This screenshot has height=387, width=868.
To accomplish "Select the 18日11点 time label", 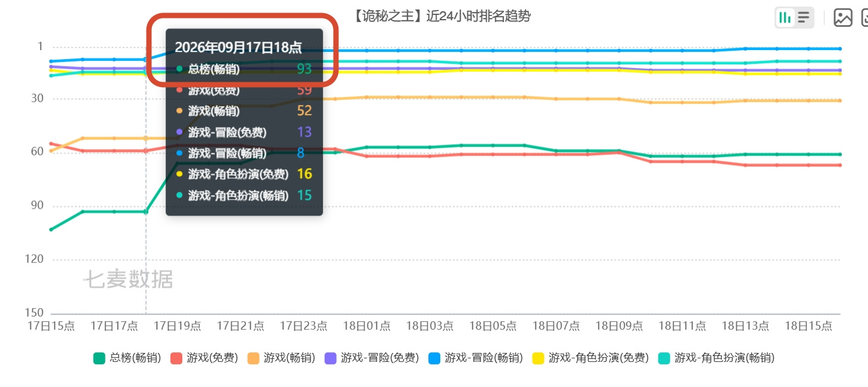I will click(683, 326).
